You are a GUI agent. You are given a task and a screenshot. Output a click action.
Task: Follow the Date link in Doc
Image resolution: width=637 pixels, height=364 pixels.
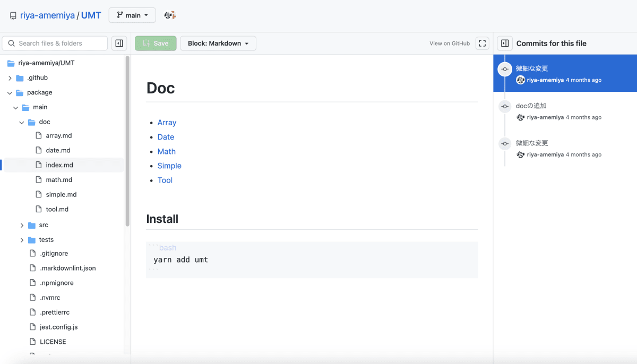[166, 137]
